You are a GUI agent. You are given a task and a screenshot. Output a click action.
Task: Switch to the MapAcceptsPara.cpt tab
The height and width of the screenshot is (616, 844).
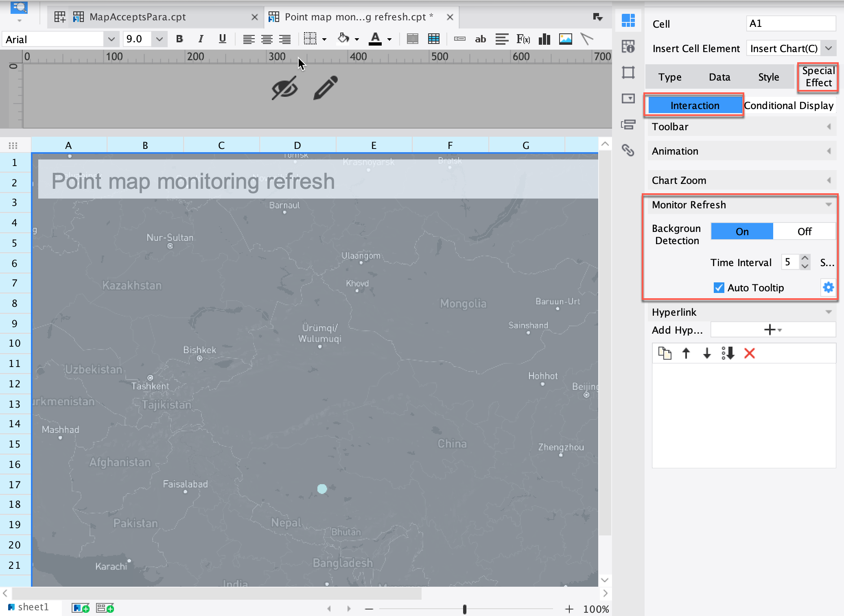pos(156,17)
